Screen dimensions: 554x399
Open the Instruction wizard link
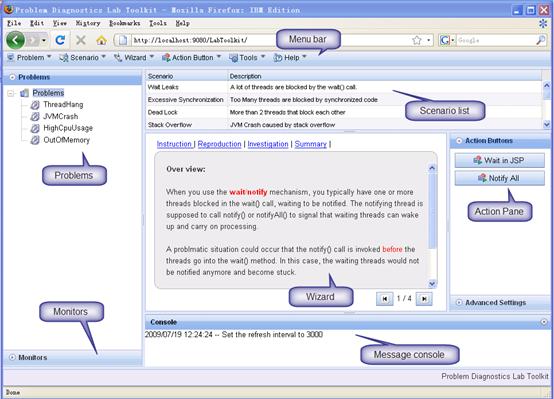click(174, 144)
